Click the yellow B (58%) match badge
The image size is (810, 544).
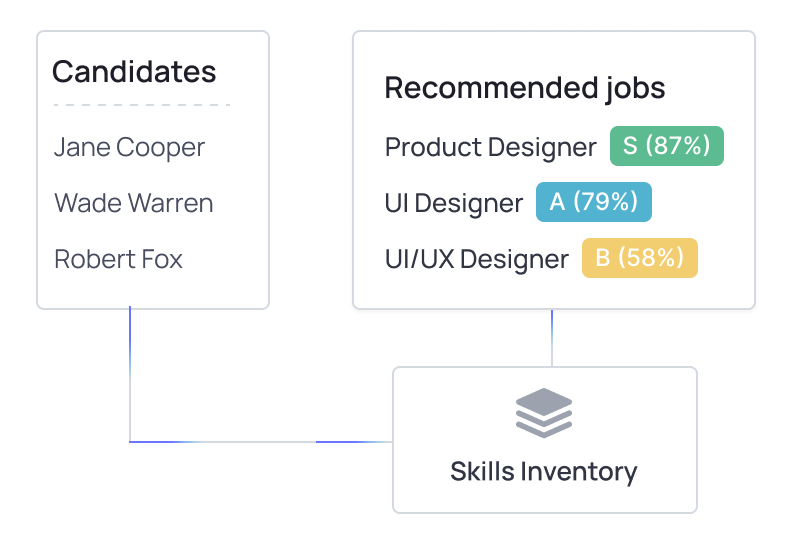(x=639, y=258)
